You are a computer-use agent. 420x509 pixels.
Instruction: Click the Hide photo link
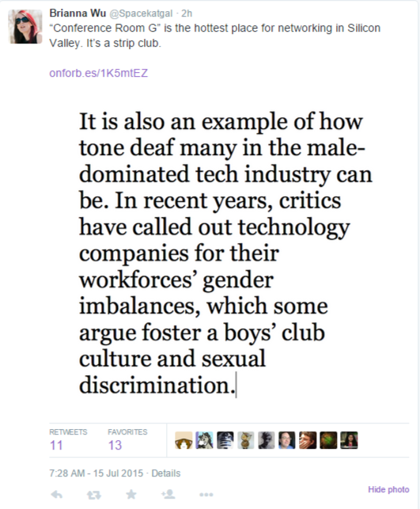(x=388, y=489)
